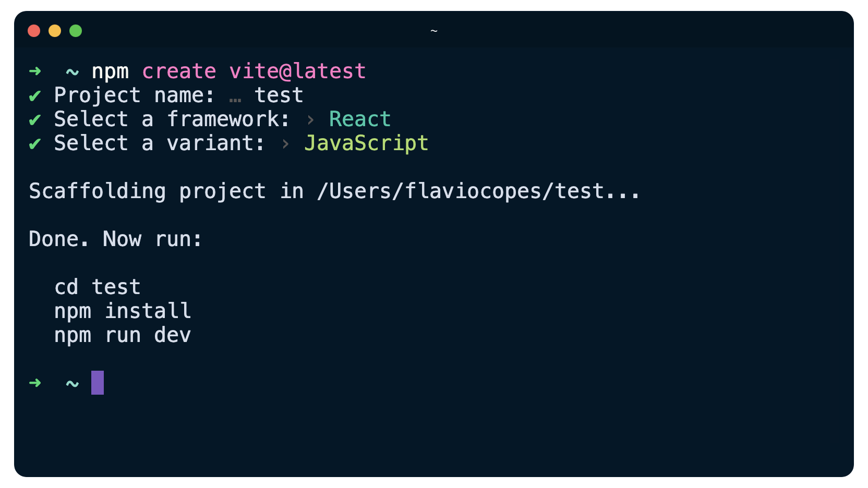Click the npm run dev command line
868x488 pixels.
click(x=123, y=335)
